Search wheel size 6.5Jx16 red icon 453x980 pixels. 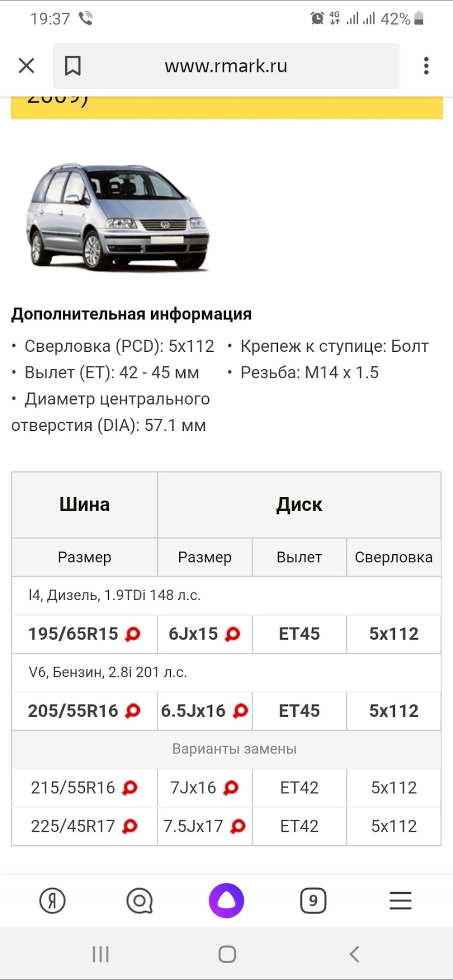coord(240,710)
